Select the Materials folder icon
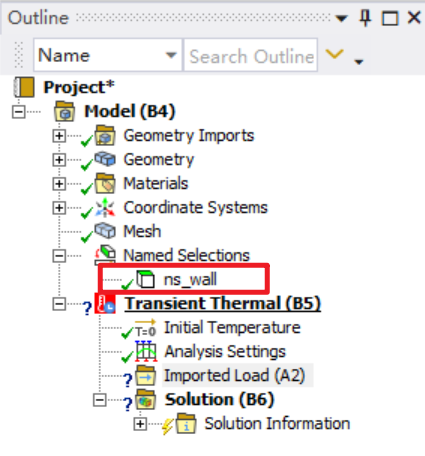 click(x=105, y=184)
